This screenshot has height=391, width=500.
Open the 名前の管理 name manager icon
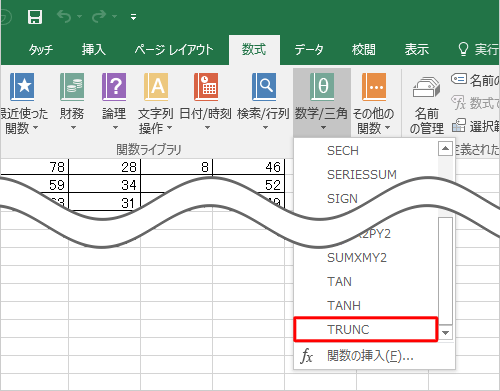pyautogui.click(x=427, y=87)
